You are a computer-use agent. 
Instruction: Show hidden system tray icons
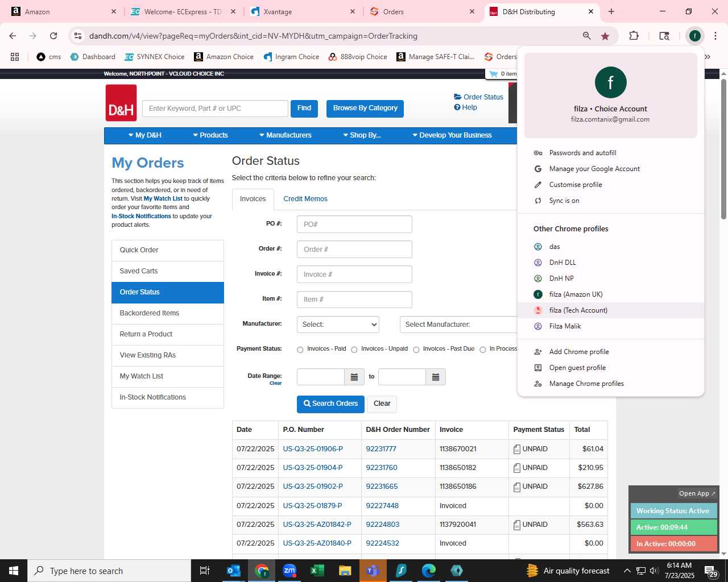[x=627, y=571]
